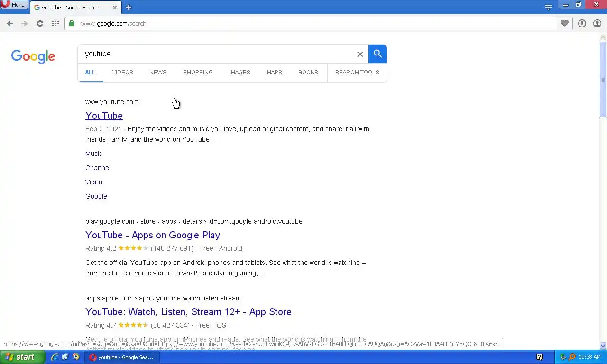This screenshot has width=607, height=364.
Task: Switch to the VIDEOS tab
Action: (x=122, y=73)
